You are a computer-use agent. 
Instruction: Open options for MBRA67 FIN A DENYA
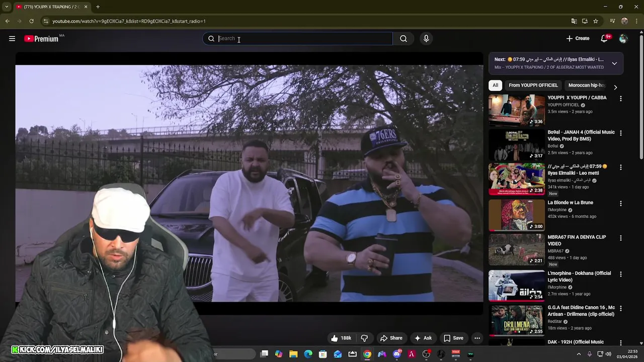coord(621,238)
